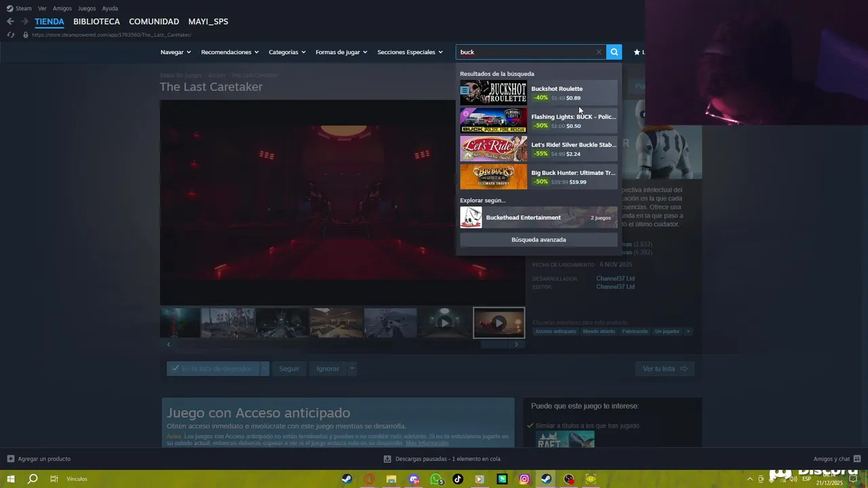Reload the page with the refresh icon

(10, 35)
